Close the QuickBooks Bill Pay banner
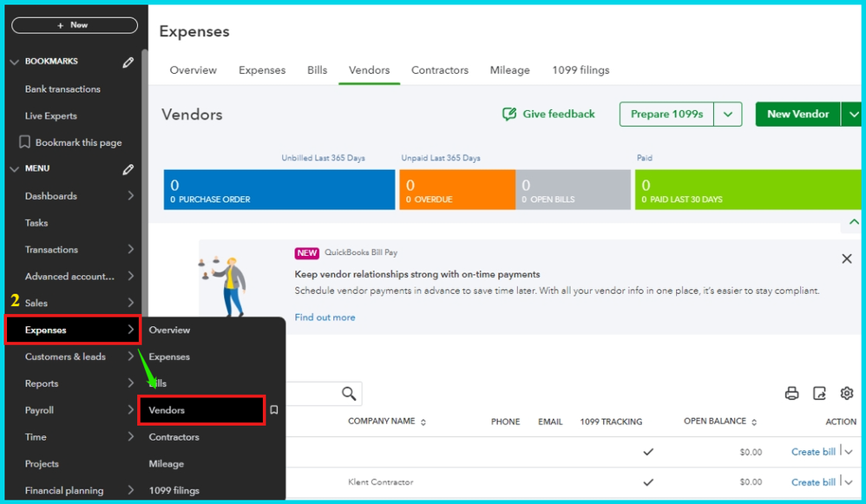 pos(847,259)
